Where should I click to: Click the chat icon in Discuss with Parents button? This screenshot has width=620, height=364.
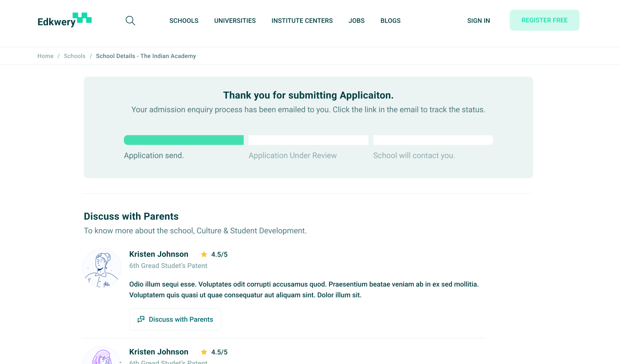tap(141, 319)
